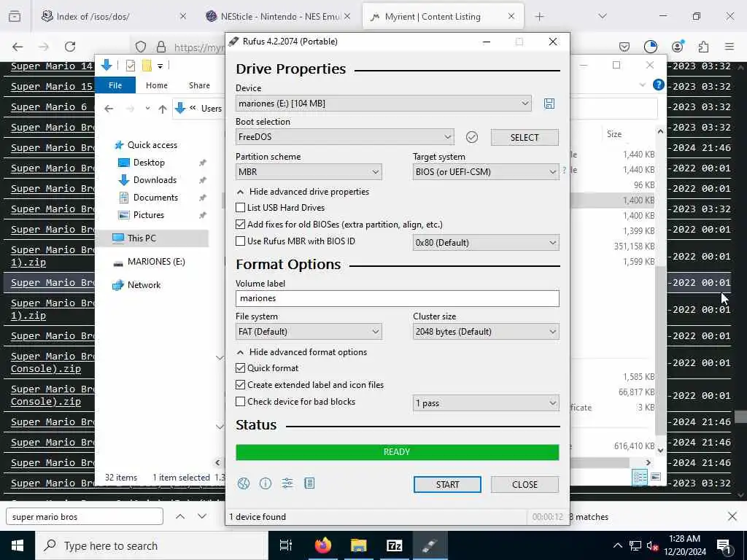This screenshot has width=747, height=560.
Task: Collapse advanced drive properties
Action: (303, 192)
